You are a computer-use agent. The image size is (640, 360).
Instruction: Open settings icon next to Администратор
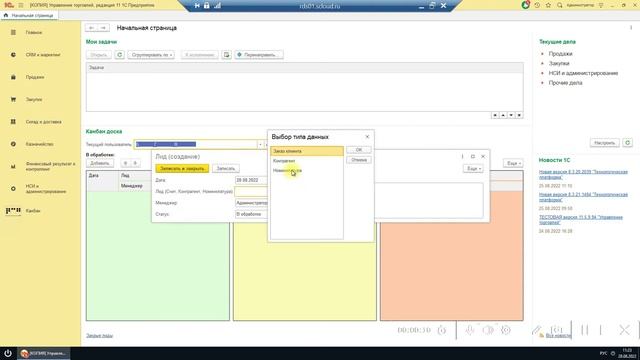tap(601, 5)
